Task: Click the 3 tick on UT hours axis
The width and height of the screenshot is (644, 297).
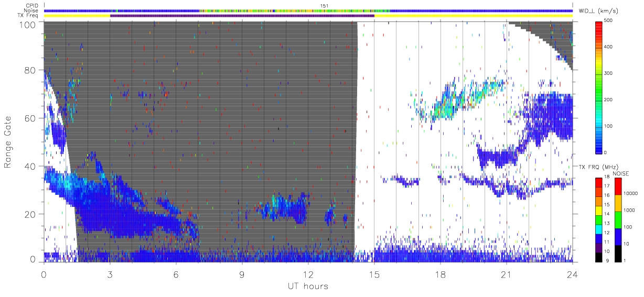Action: click(x=110, y=274)
